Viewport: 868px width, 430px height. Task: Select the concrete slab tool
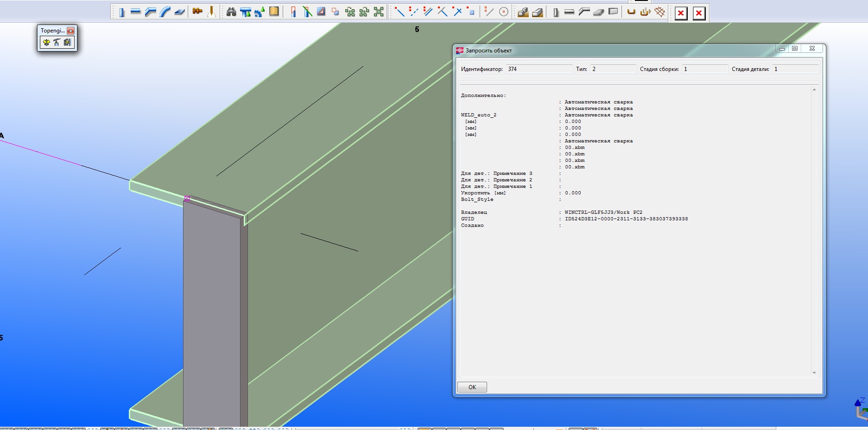[599, 12]
